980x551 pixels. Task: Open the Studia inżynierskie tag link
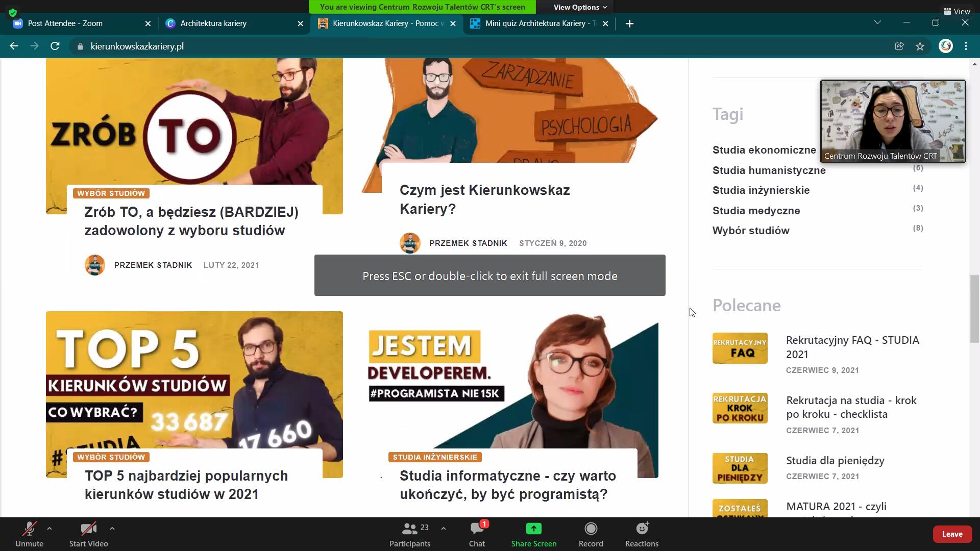(761, 190)
